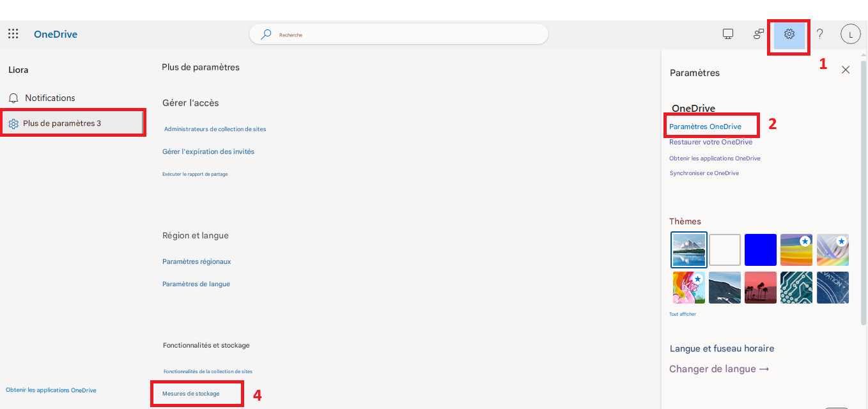This screenshot has width=868, height=409.
Task: Click the settings gear in the top bar
Action: 789,35
